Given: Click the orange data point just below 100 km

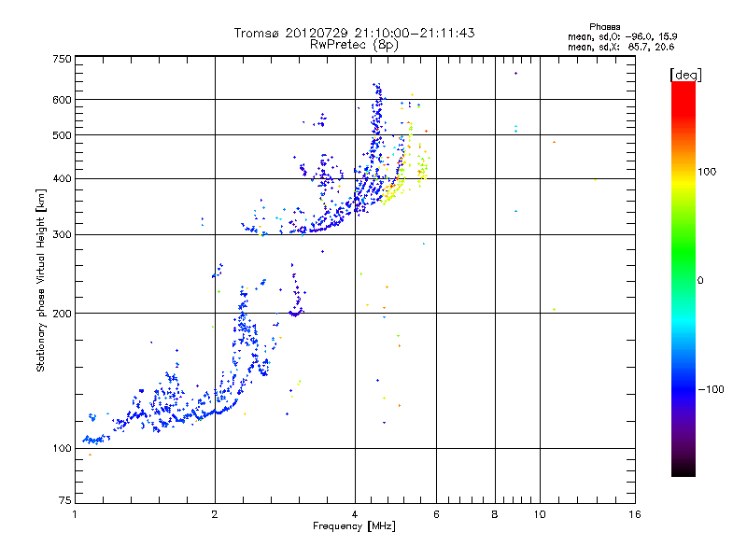Looking at the screenshot, I should coord(90,455).
